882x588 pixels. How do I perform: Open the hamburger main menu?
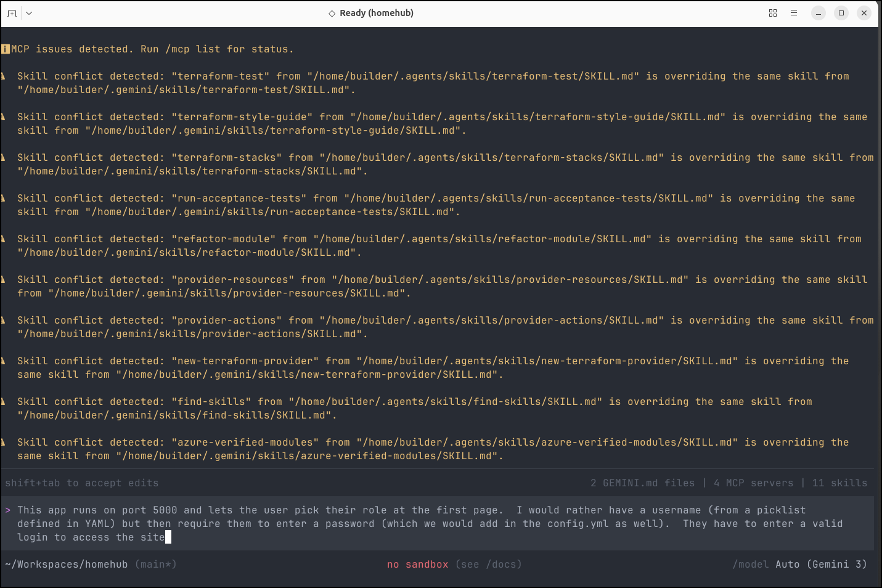coord(793,13)
